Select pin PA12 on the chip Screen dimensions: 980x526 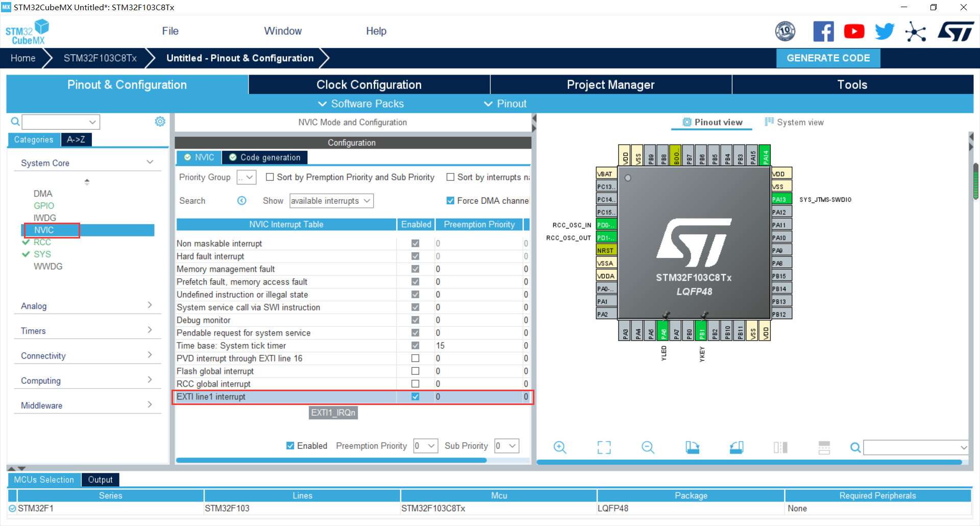[781, 212]
